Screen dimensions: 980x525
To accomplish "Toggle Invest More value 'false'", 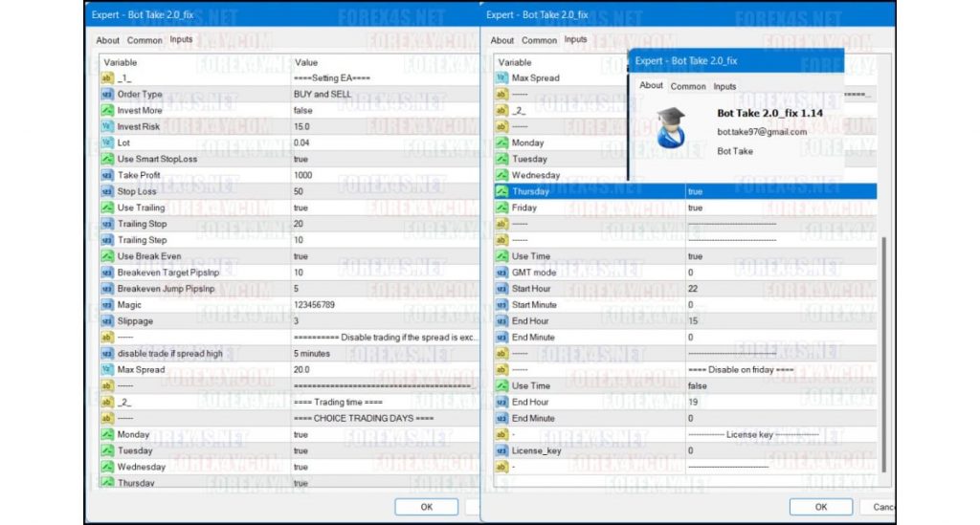I will (303, 111).
